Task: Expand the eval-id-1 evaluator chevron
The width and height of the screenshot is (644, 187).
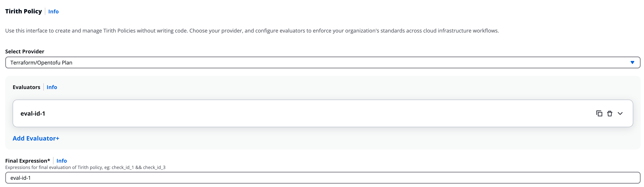Action: coord(620,114)
